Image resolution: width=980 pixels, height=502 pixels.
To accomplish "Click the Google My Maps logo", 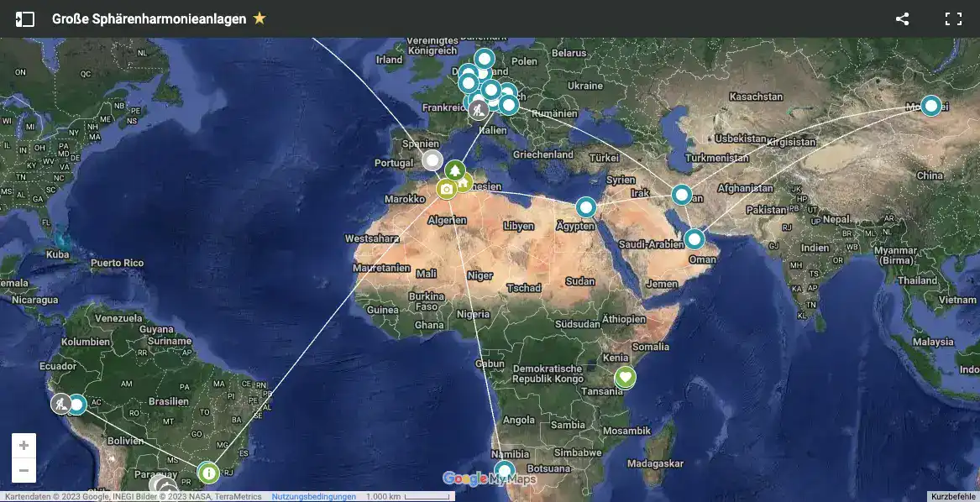I will (x=490, y=479).
